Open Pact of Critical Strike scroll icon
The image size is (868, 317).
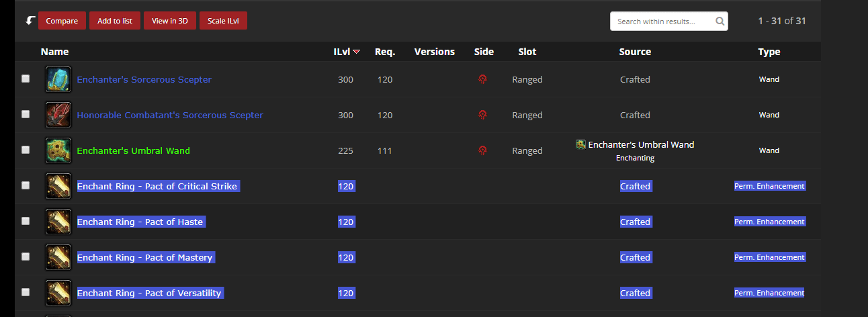58,186
